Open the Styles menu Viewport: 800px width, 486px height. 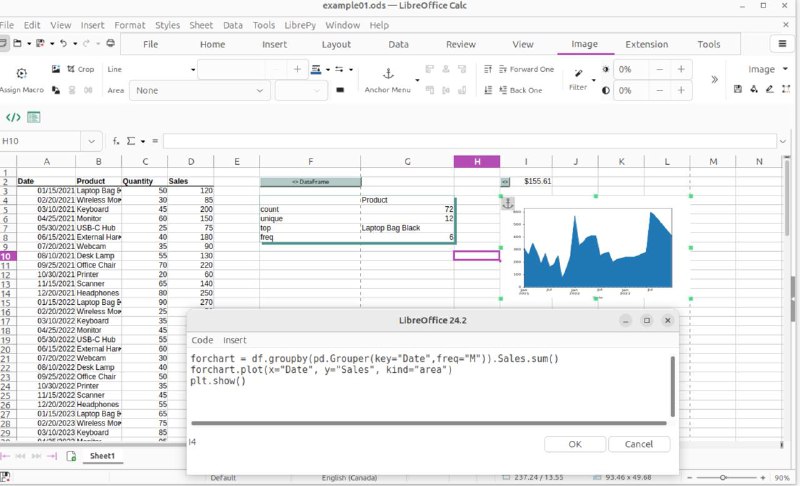pyautogui.click(x=167, y=25)
